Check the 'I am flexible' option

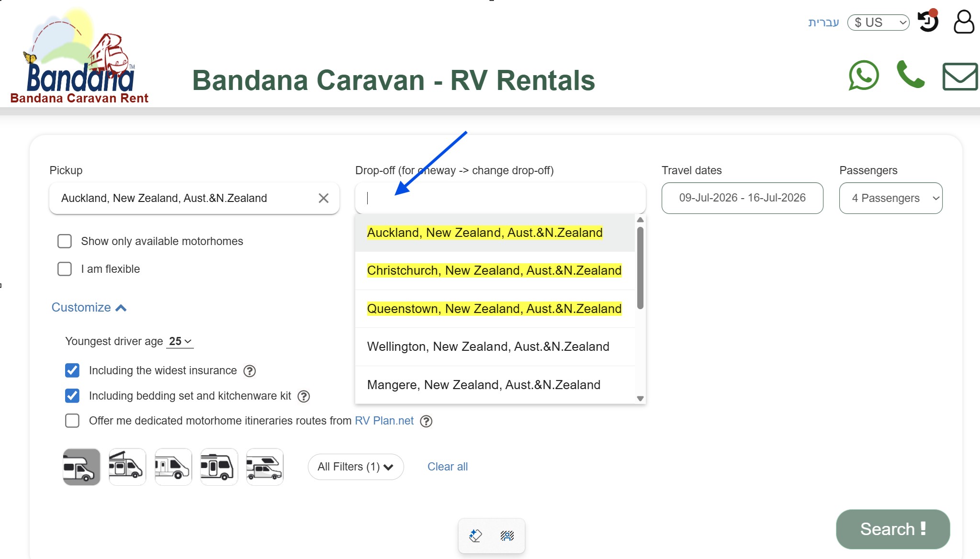pos(64,268)
